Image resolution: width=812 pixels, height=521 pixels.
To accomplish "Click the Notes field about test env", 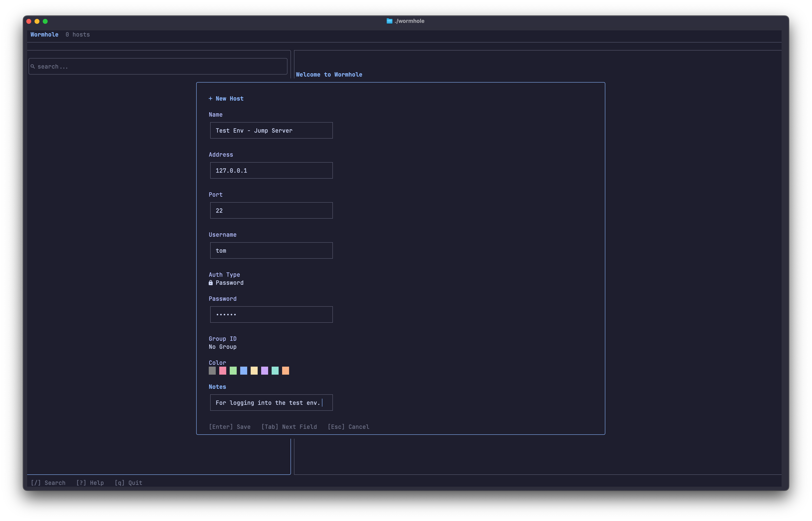I will tap(271, 403).
